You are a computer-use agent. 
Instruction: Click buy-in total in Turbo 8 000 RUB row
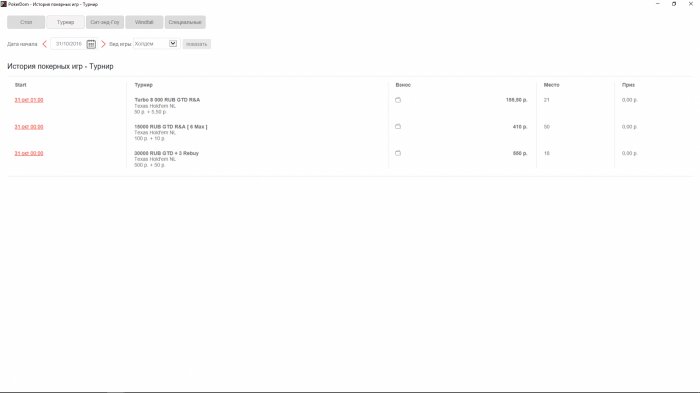pyautogui.click(x=517, y=100)
